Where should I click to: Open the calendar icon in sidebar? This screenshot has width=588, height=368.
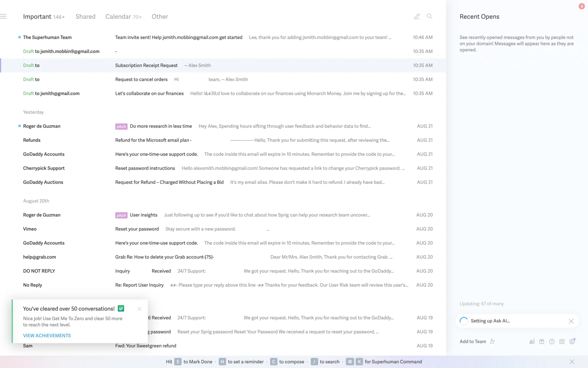click(x=562, y=342)
